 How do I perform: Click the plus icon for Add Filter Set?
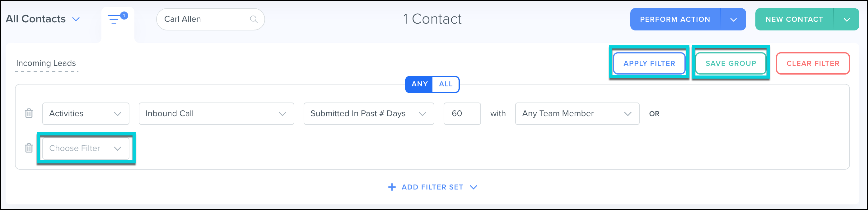click(x=392, y=187)
